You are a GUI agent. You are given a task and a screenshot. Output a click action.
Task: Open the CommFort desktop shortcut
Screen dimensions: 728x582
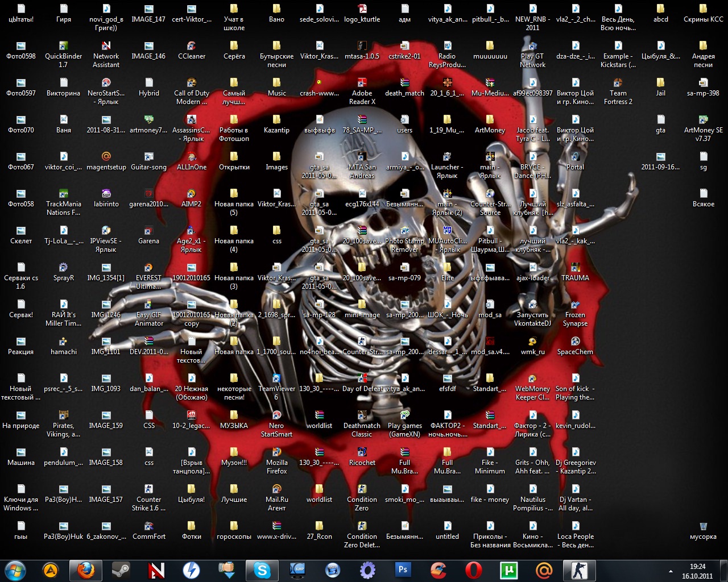click(149, 531)
